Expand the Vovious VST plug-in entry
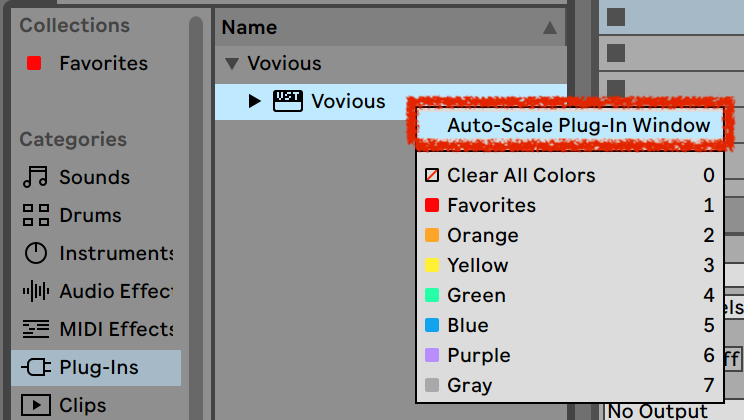Image resolution: width=744 pixels, height=420 pixels. [x=255, y=101]
